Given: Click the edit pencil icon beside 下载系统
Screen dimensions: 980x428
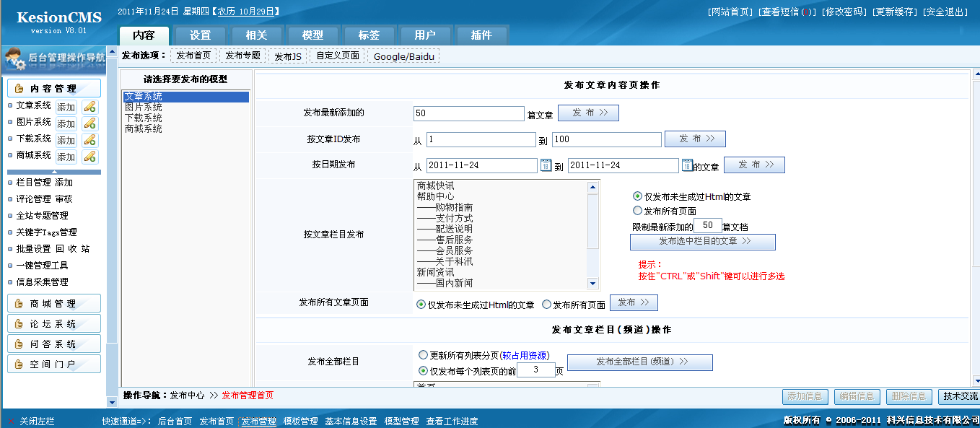Looking at the screenshot, I should coord(89,139).
